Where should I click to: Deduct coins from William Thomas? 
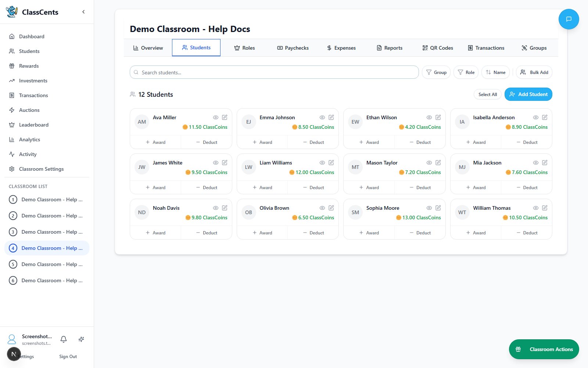(x=527, y=233)
